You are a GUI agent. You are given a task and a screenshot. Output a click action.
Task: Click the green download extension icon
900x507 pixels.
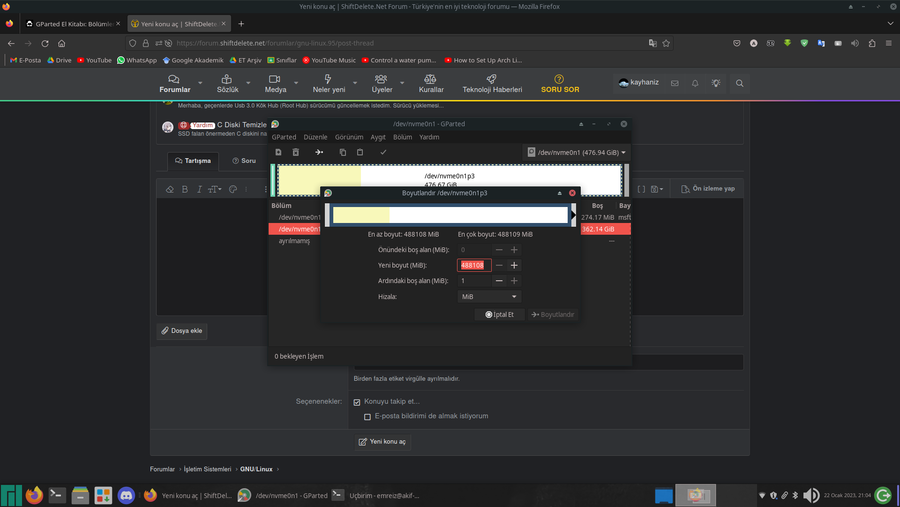pyautogui.click(x=788, y=43)
